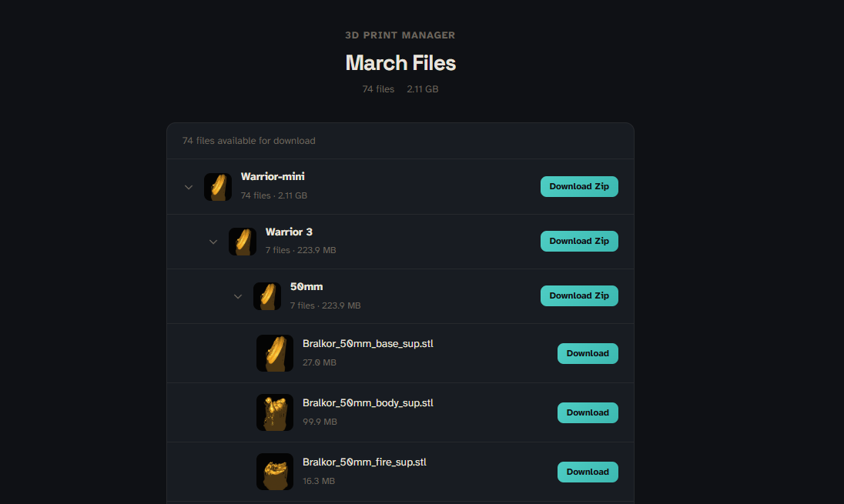Open Bralkor_50mm_fire_sup.stl preview thumbnail
This screenshot has height=504, width=844.
pos(275,472)
